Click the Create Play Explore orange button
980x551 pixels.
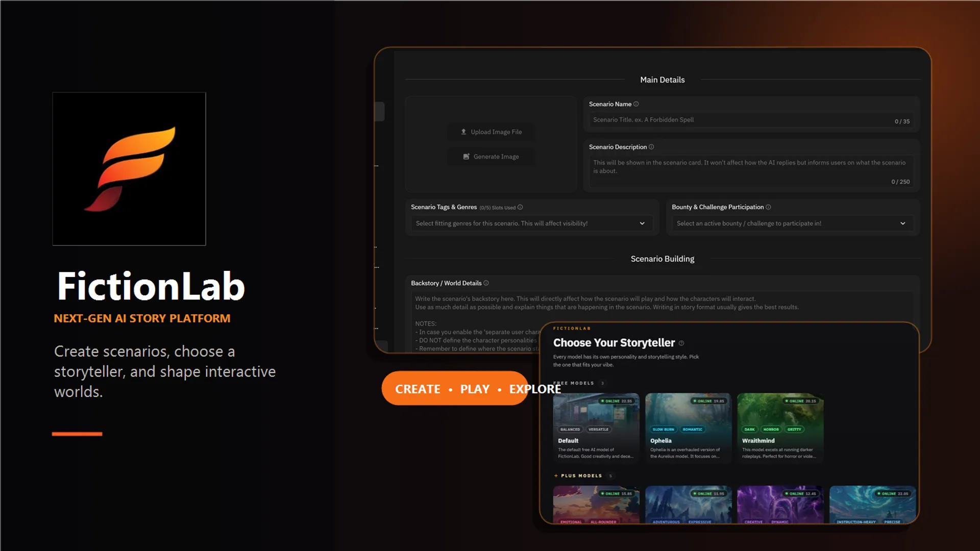point(455,389)
